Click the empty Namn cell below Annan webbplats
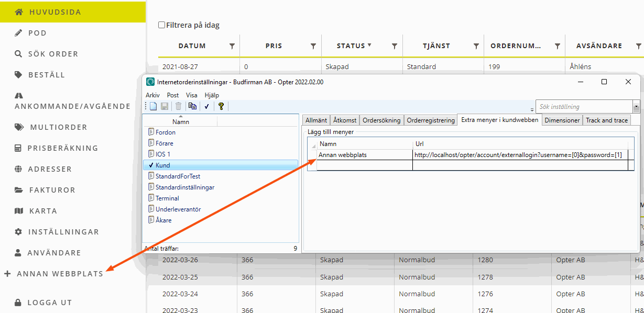644x313 pixels. (x=365, y=165)
